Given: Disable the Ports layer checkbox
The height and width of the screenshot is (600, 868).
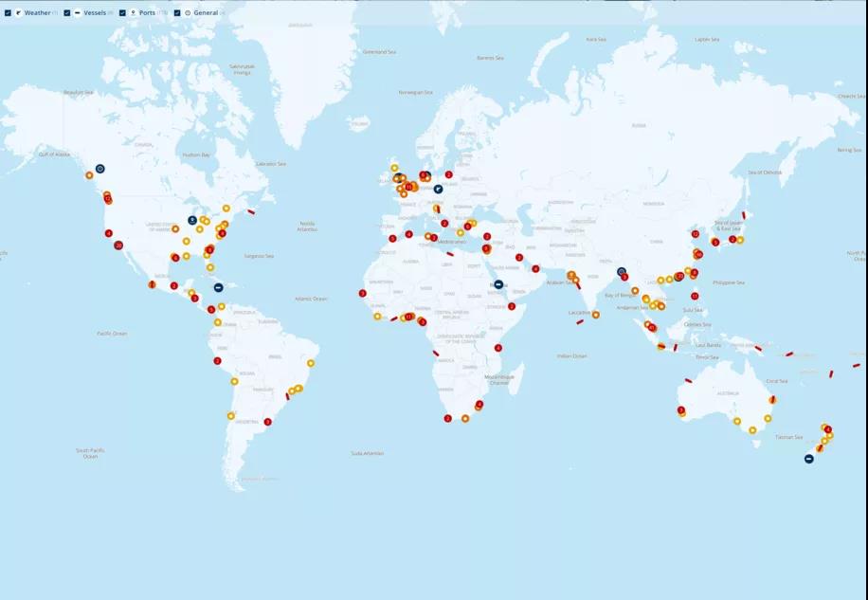Looking at the screenshot, I should tap(122, 13).
